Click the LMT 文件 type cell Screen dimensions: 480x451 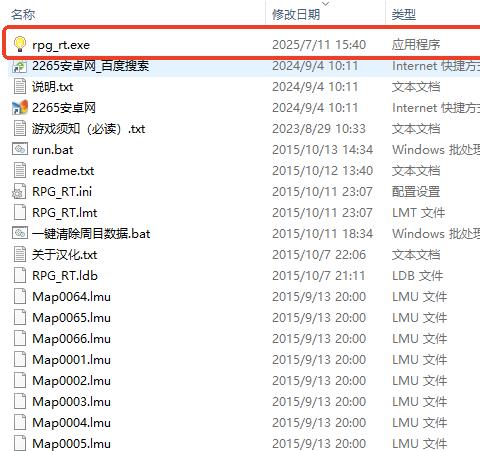click(x=419, y=213)
